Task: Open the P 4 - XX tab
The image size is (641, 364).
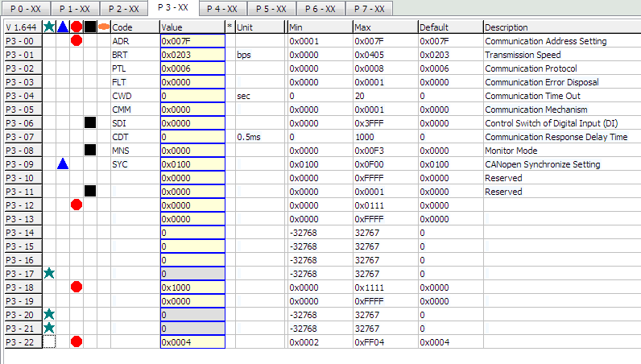Action: [221, 9]
